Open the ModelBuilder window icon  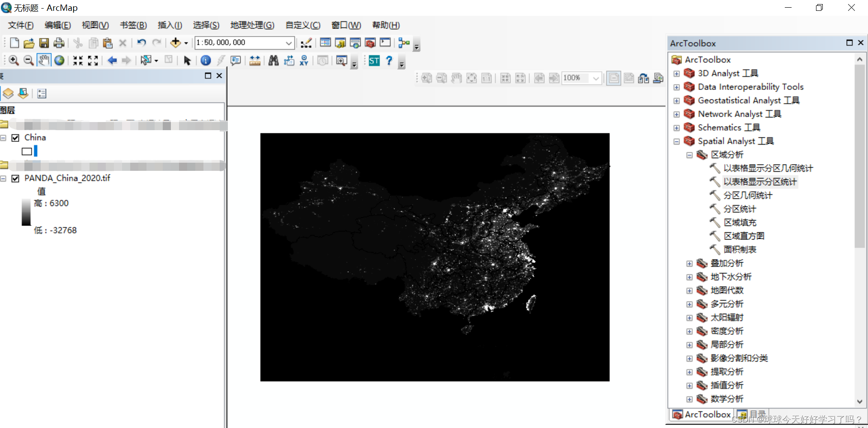coord(404,43)
